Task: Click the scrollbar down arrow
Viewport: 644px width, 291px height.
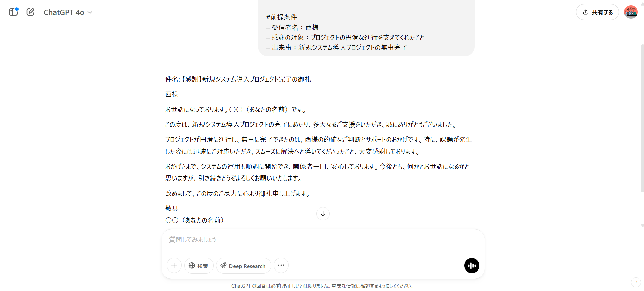Action: click(x=642, y=225)
